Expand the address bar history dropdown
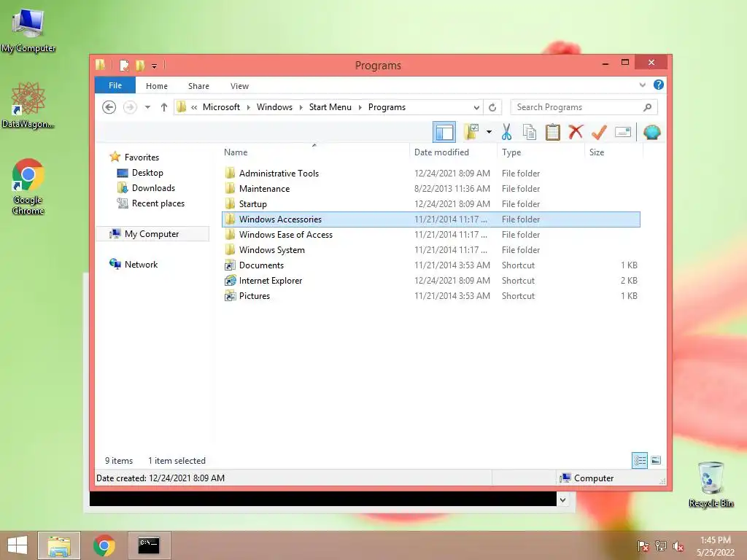The width and height of the screenshot is (747, 560). pyautogui.click(x=476, y=107)
